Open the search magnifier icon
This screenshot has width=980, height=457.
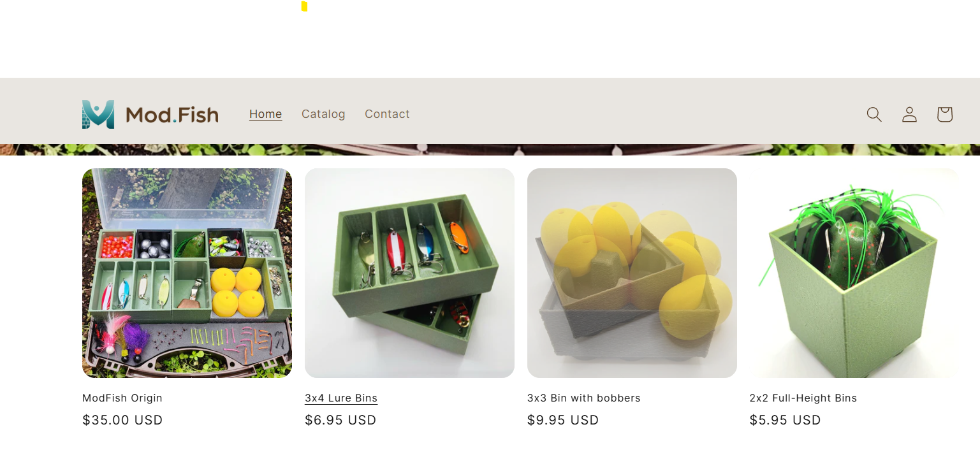point(874,114)
